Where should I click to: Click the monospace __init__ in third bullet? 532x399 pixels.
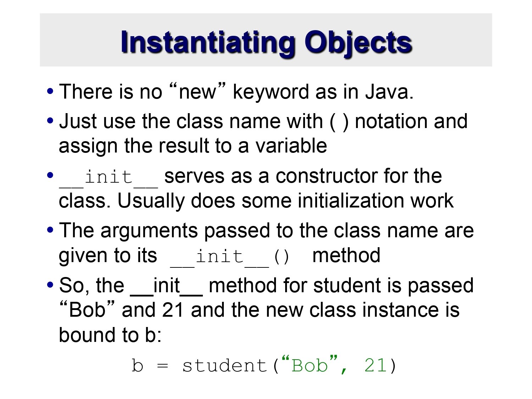[109, 177]
